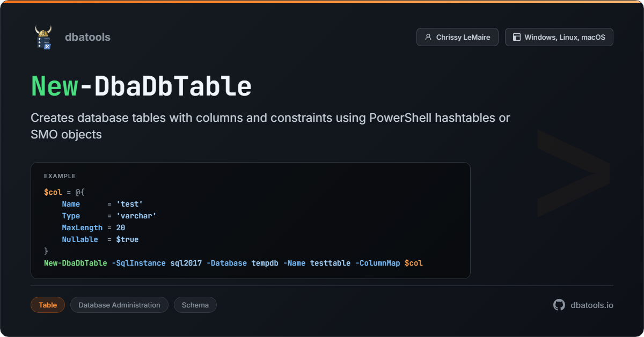Screen dimensions: 644x337
Task: Select the Database Administration tag
Action: (119, 305)
